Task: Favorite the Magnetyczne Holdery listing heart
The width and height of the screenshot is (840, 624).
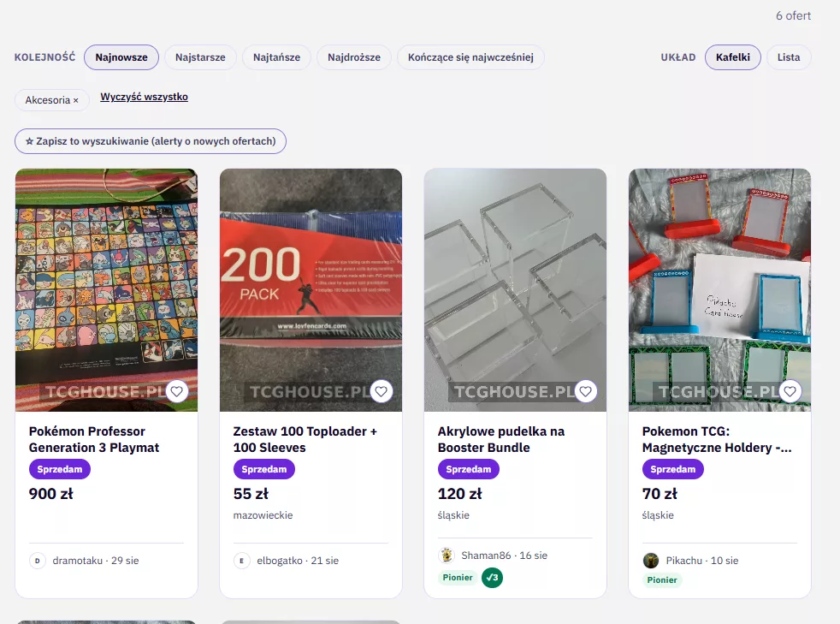Action: click(790, 391)
